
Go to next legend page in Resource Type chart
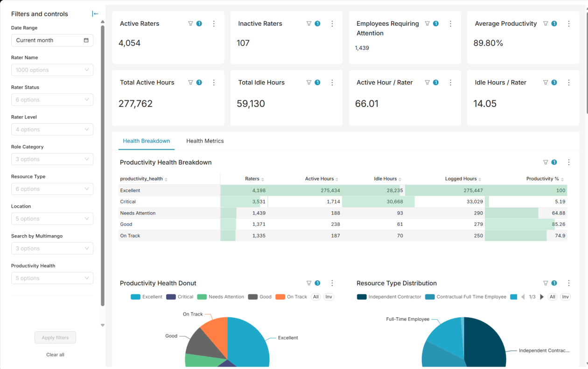click(542, 297)
